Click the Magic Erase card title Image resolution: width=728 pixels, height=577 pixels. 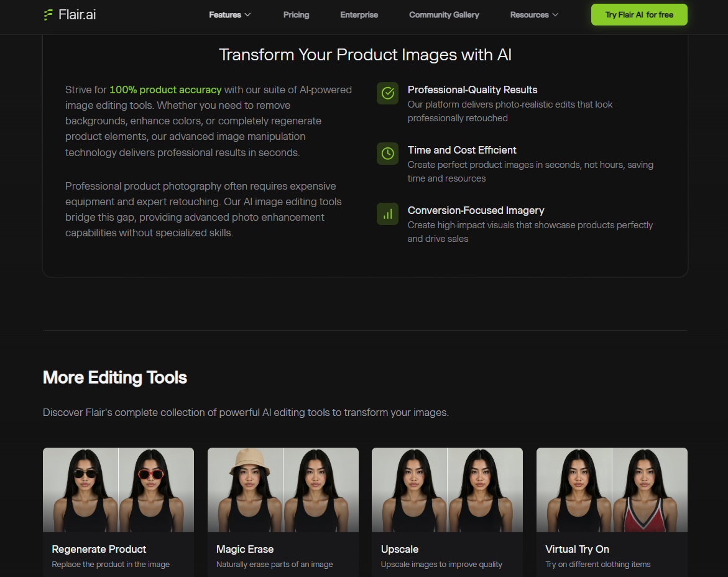245,549
